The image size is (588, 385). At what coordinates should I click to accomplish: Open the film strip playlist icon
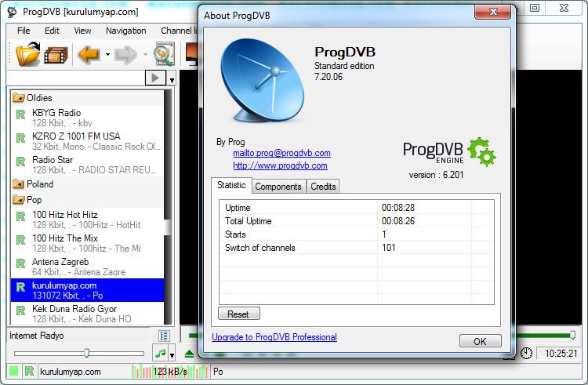pyautogui.click(x=56, y=56)
